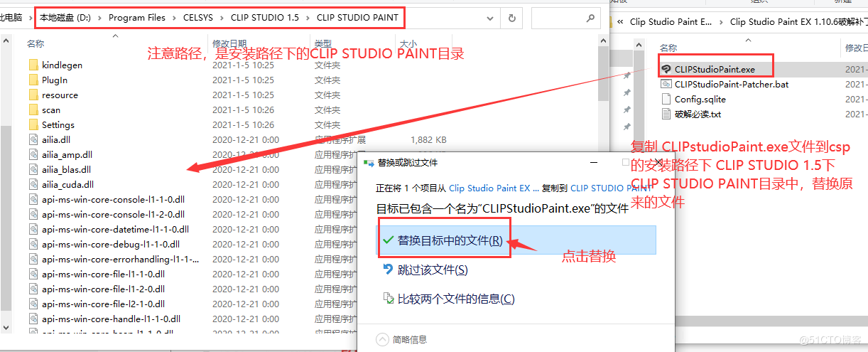Choose 替换目标中的文件(R)

tap(516, 240)
